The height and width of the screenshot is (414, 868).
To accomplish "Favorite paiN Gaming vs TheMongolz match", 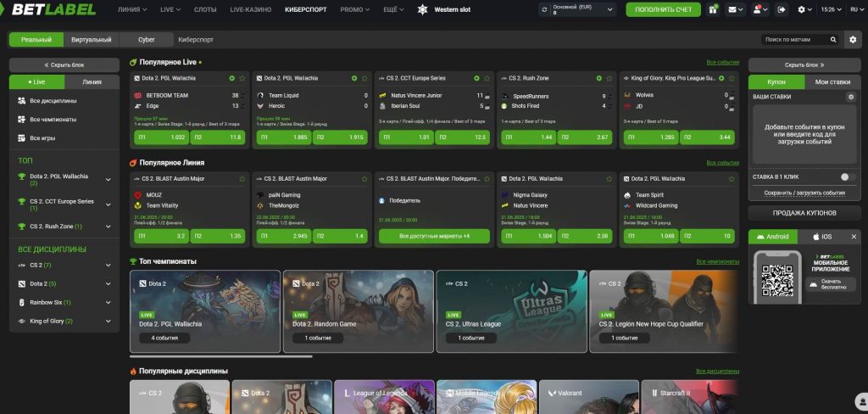I will (364, 179).
